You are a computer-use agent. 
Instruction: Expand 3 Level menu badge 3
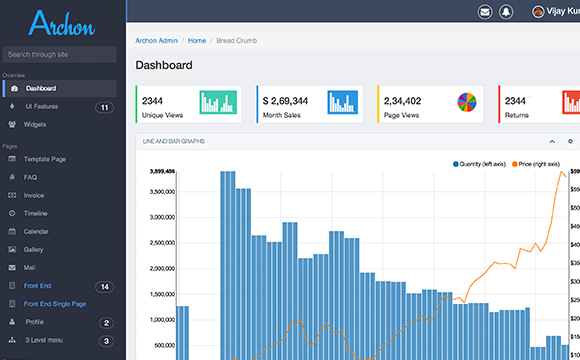coord(106,341)
